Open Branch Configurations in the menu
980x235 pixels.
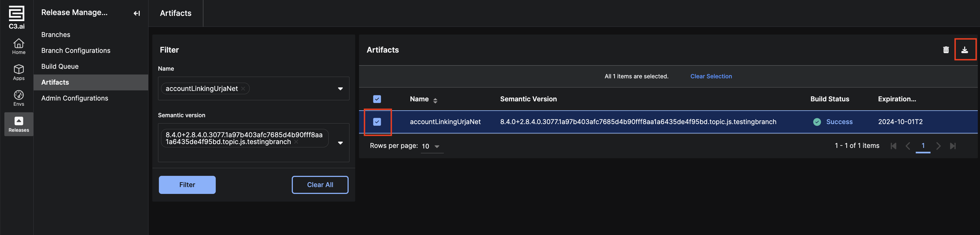tap(76, 51)
